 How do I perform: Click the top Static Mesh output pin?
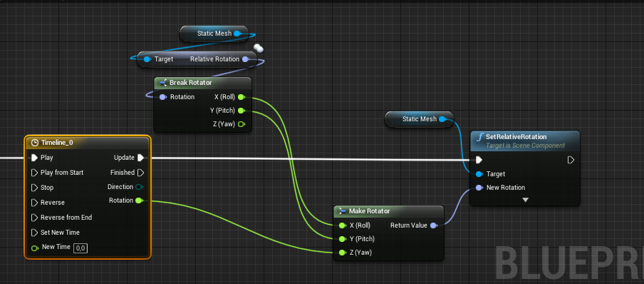coord(237,34)
